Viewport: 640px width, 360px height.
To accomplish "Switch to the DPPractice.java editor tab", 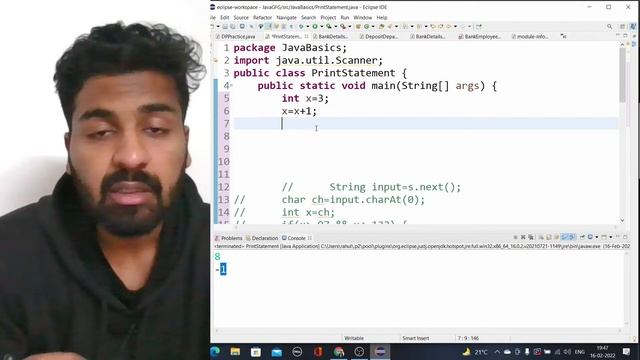I will coord(236,36).
